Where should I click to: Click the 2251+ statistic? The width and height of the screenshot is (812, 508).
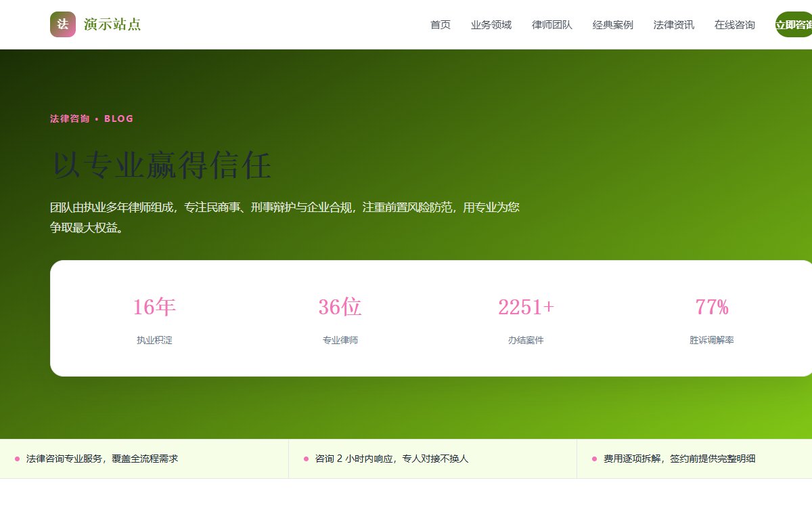526,307
